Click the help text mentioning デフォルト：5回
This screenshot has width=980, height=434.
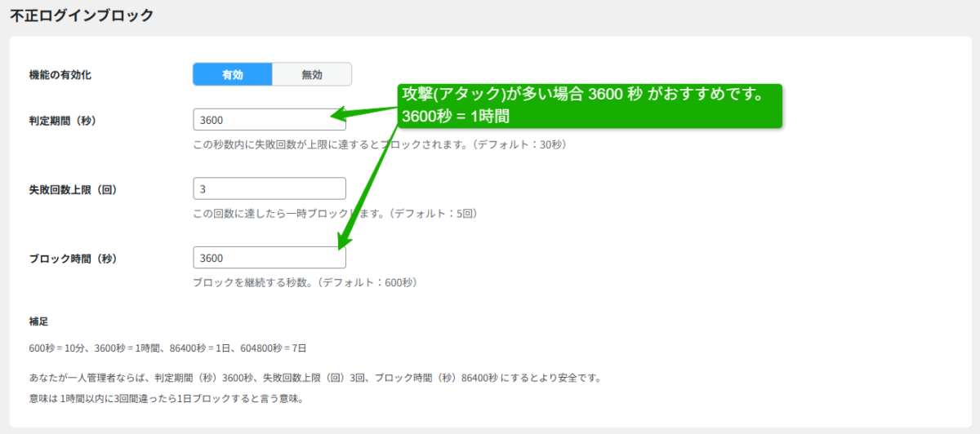coord(334,214)
